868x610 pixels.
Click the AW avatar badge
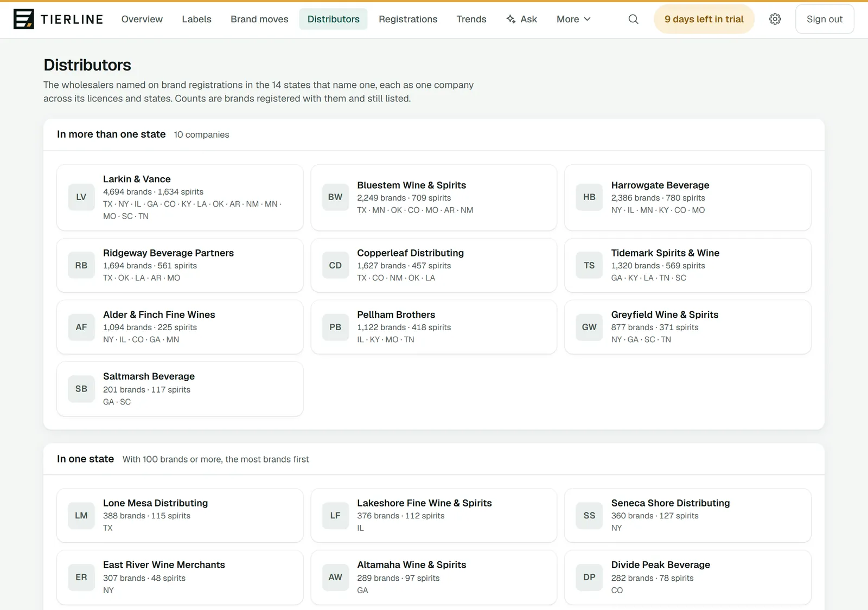pyautogui.click(x=335, y=577)
